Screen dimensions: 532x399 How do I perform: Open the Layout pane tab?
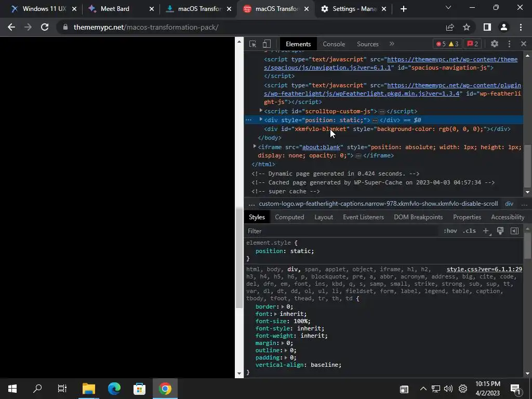tap(323, 217)
